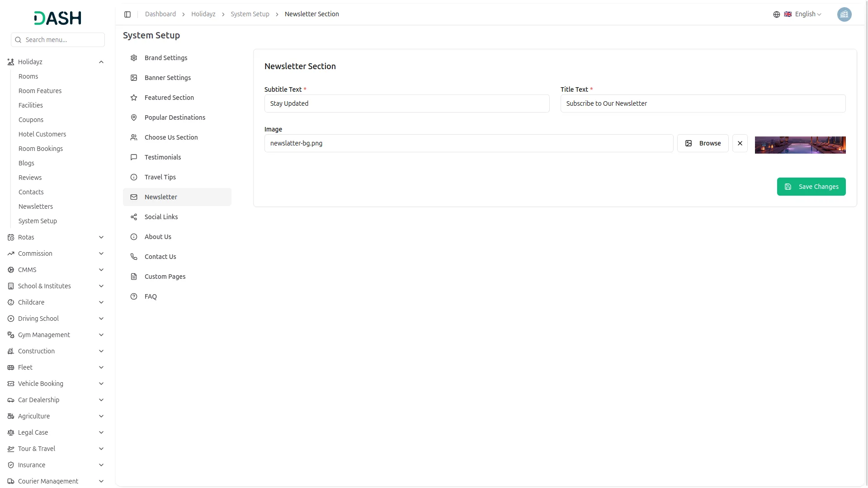The image size is (868, 488).
Task: Click the Social Links share icon
Action: 134,217
